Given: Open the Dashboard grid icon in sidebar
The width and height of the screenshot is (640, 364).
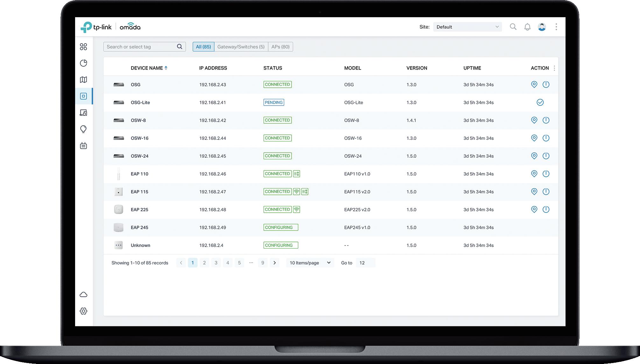Looking at the screenshot, I should (x=83, y=47).
